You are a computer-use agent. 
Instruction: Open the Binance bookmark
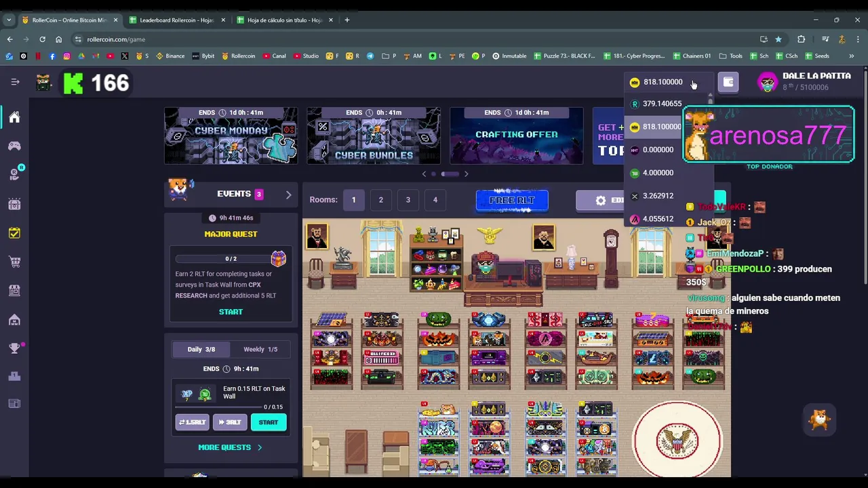tap(170, 56)
